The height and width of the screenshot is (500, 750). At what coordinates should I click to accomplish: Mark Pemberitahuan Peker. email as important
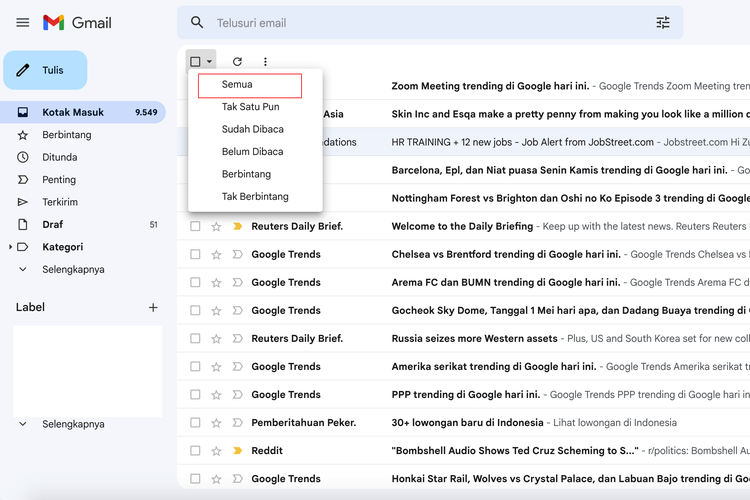(x=237, y=423)
